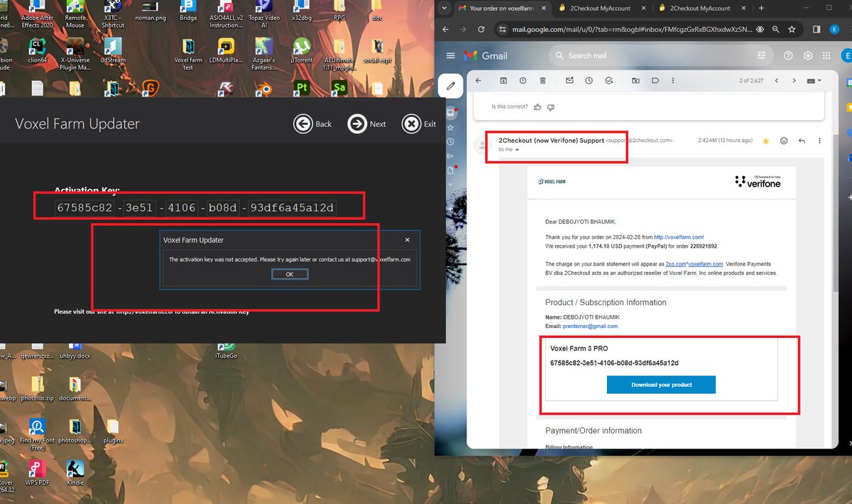Select the clion64 desktop icon
Image resolution: width=852 pixels, height=504 pixels.
[x=37, y=51]
